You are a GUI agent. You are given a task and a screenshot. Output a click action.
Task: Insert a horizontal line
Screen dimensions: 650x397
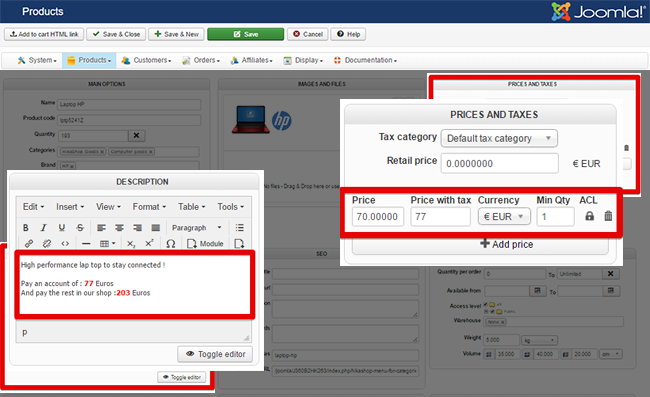[86, 243]
